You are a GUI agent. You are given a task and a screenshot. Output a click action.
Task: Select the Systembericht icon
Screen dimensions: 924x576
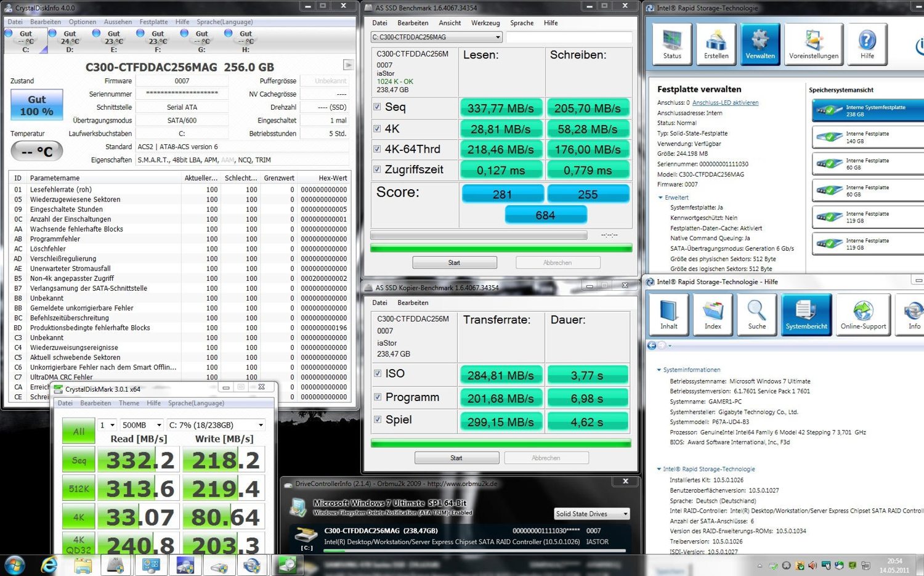point(806,315)
